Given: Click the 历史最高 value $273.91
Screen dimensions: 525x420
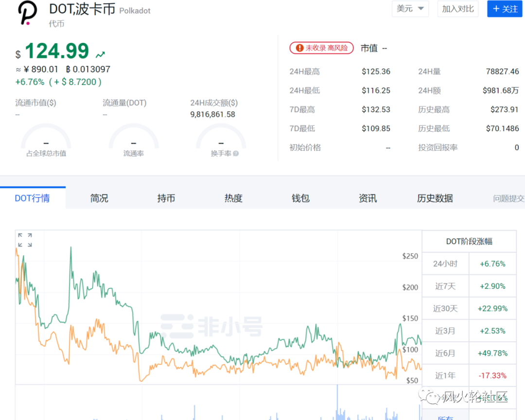Looking at the screenshot, I should (x=505, y=110).
